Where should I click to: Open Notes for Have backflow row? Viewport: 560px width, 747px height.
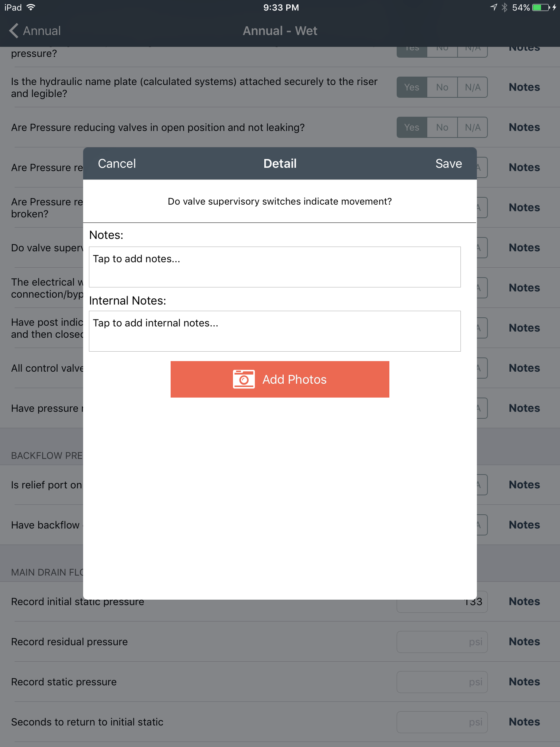point(524,525)
